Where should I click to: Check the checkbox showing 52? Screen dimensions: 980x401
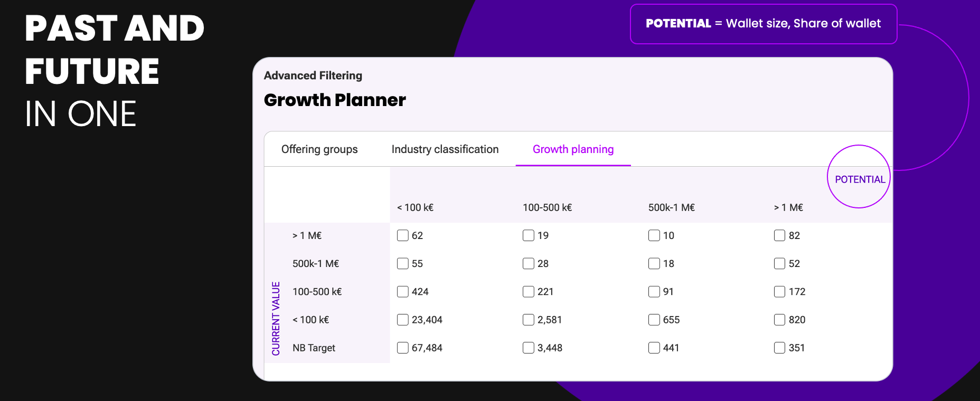point(780,263)
